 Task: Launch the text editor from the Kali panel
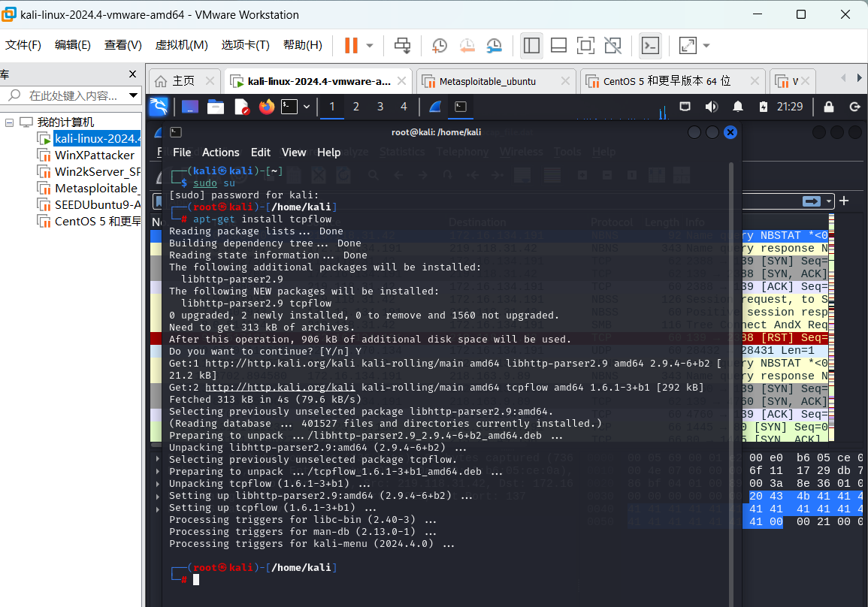pyautogui.click(x=241, y=107)
